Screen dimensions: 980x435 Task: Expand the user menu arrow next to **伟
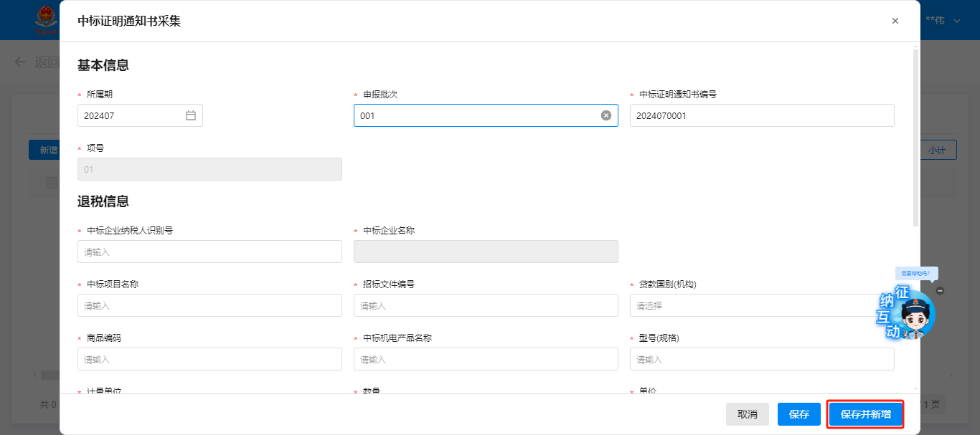pyautogui.click(x=957, y=21)
